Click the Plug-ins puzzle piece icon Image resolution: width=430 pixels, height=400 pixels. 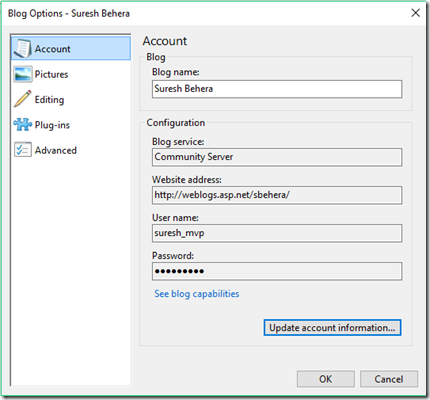pos(23,125)
